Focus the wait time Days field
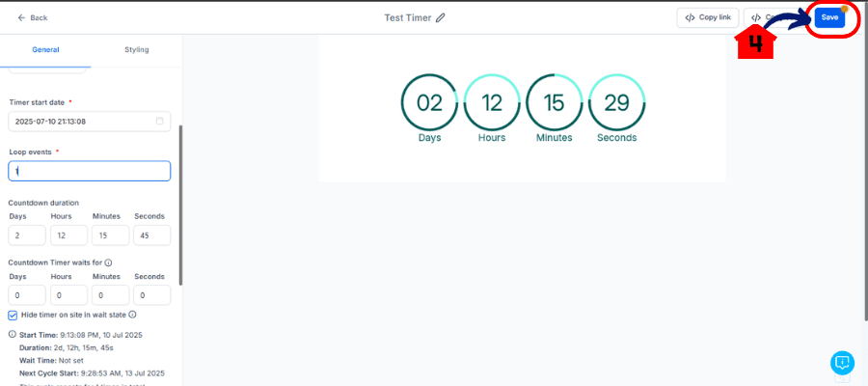Viewport: 868px width, 386px height. click(27, 295)
